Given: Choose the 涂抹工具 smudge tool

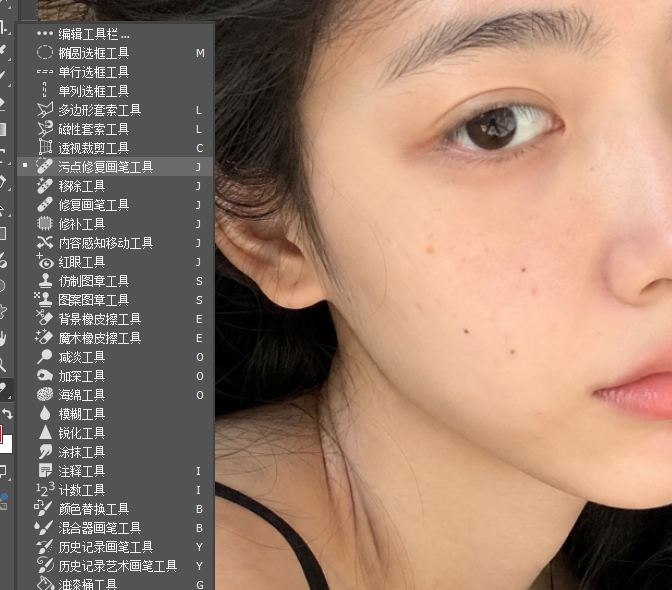Looking at the screenshot, I should [x=115, y=452].
